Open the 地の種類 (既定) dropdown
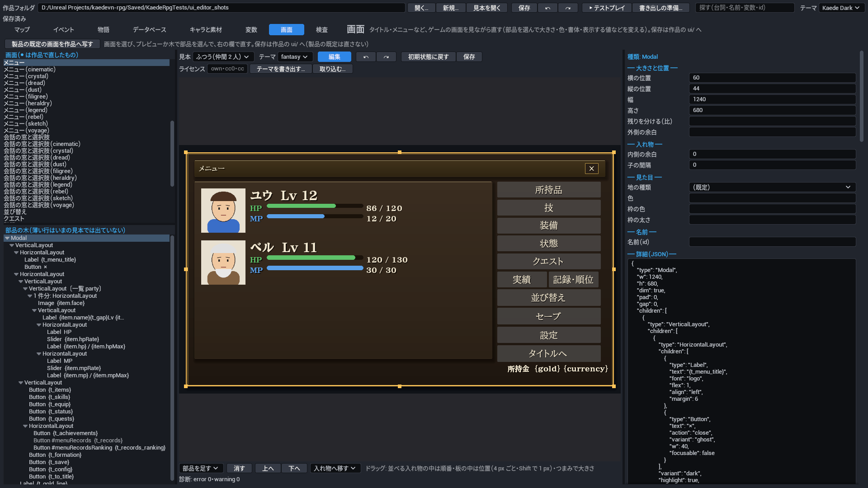The image size is (868, 488). (x=772, y=188)
